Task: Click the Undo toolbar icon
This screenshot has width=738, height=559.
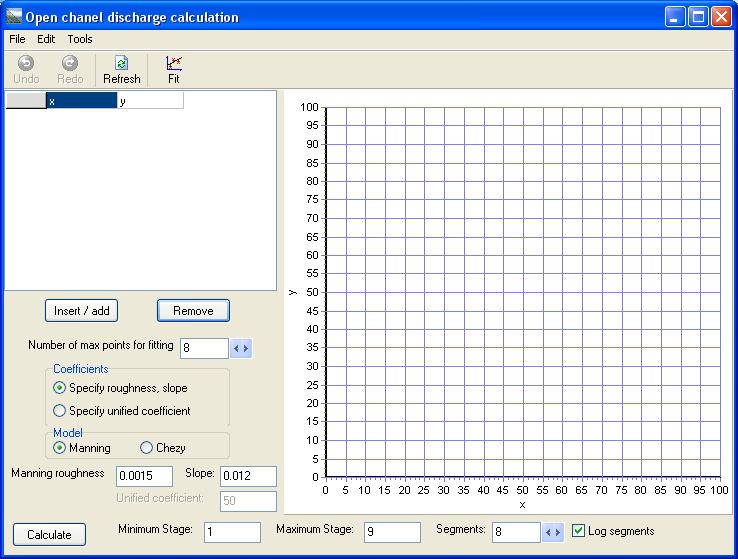Action: [x=26, y=70]
